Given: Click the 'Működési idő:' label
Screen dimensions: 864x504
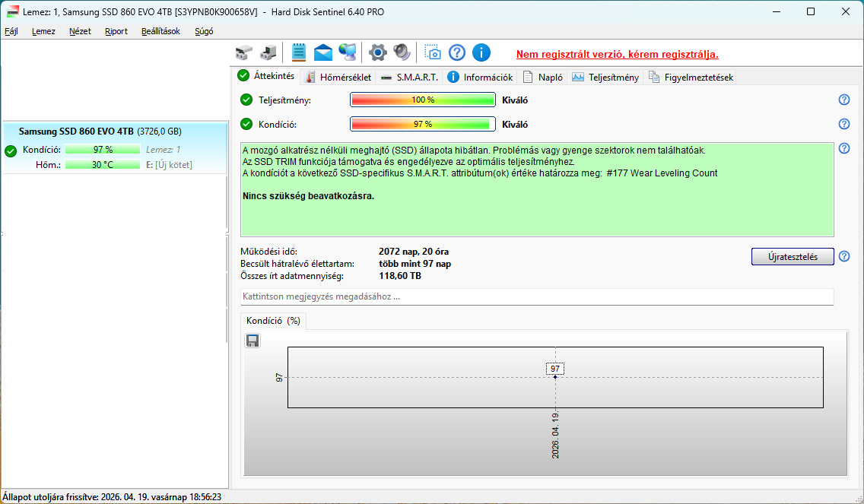Looking at the screenshot, I should tap(269, 252).
